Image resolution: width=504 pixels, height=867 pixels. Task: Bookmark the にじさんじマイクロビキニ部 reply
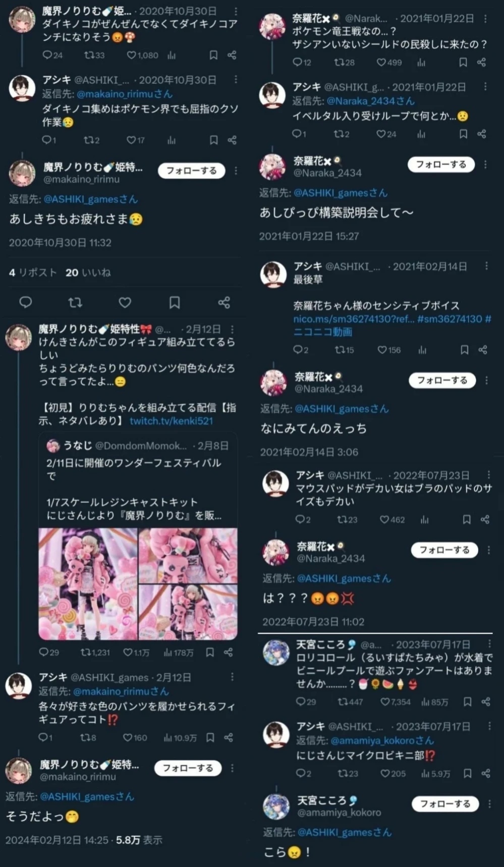coord(468,773)
